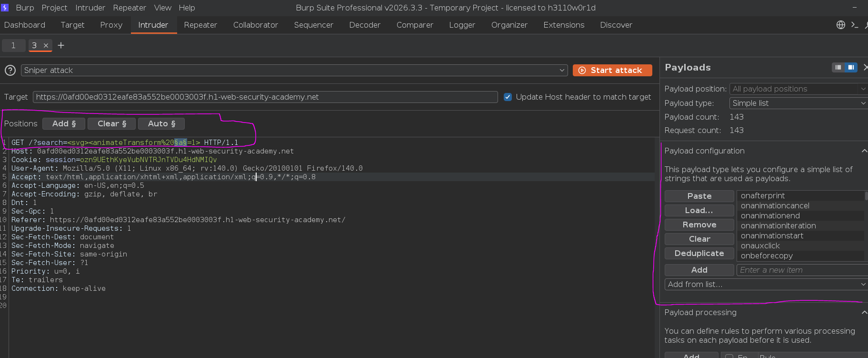Open the Payload type Simple list dropdown

coord(798,103)
